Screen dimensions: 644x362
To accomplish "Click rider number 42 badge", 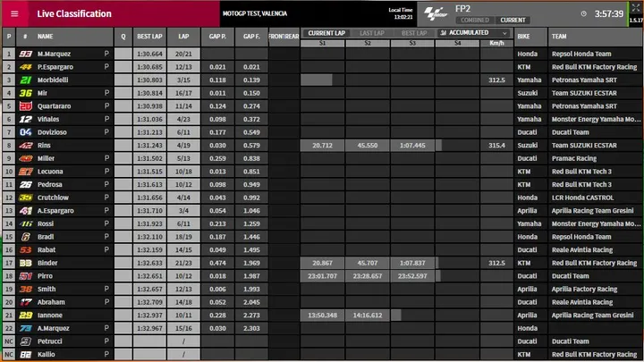I will pyautogui.click(x=25, y=146).
